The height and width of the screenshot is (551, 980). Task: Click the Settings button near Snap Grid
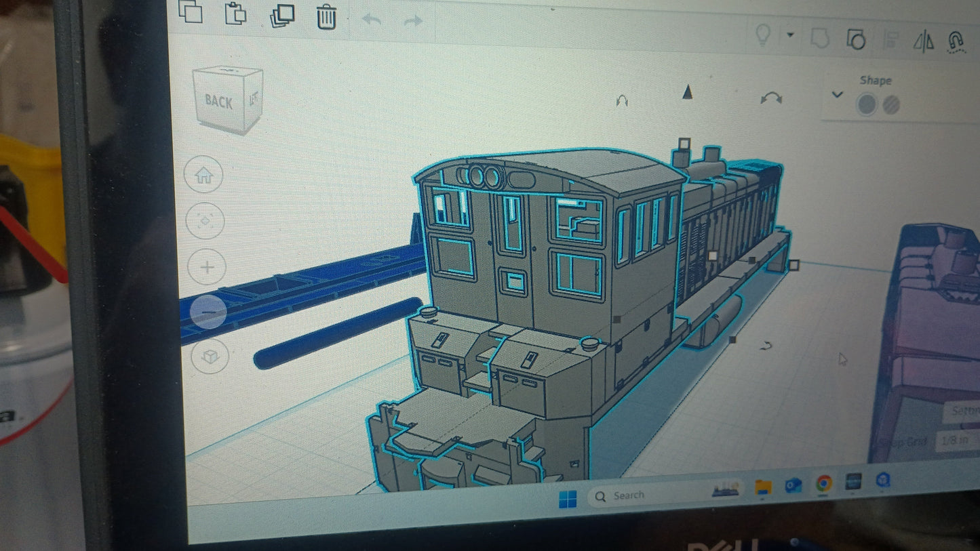coord(963,411)
